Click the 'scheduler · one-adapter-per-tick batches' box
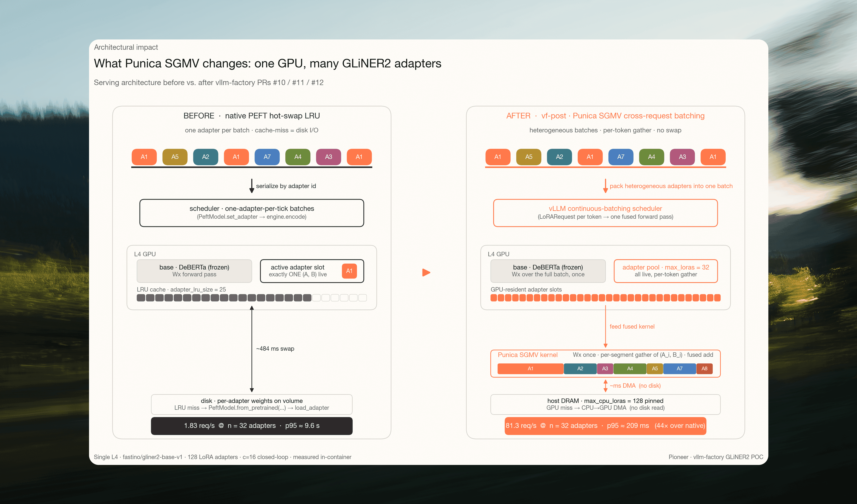Viewport: 857px width, 504px height. click(x=252, y=213)
